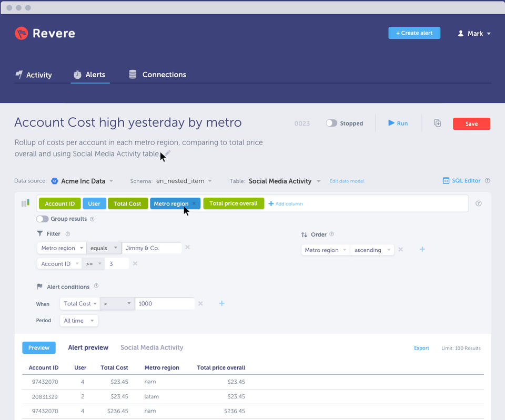Click the column chart icon left of Account ID

pyautogui.click(x=25, y=203)
